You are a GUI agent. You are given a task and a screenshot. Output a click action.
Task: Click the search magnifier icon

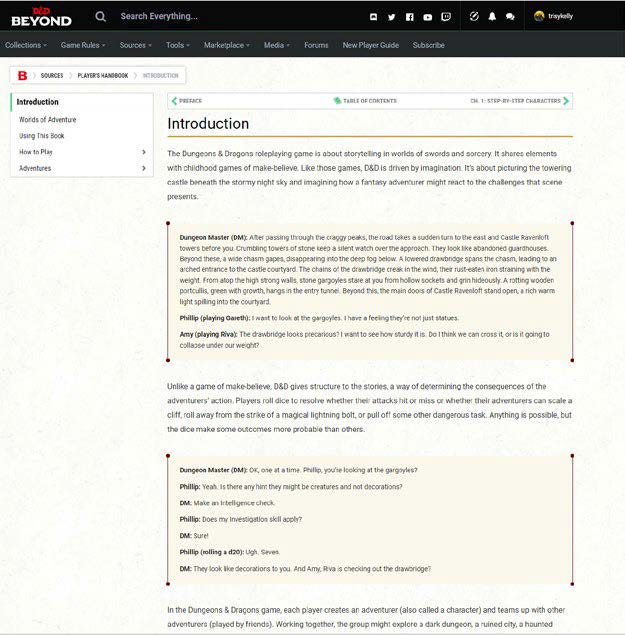101,16
